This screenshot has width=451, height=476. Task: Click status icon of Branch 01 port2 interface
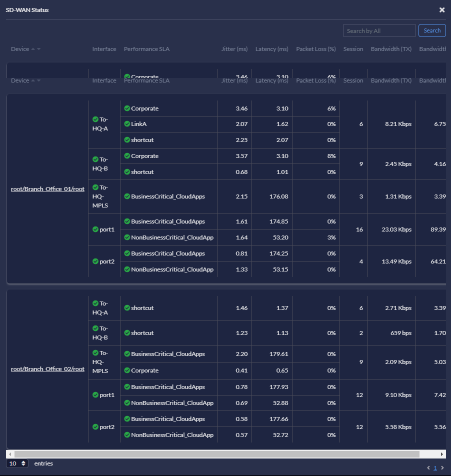coord(95,261)
